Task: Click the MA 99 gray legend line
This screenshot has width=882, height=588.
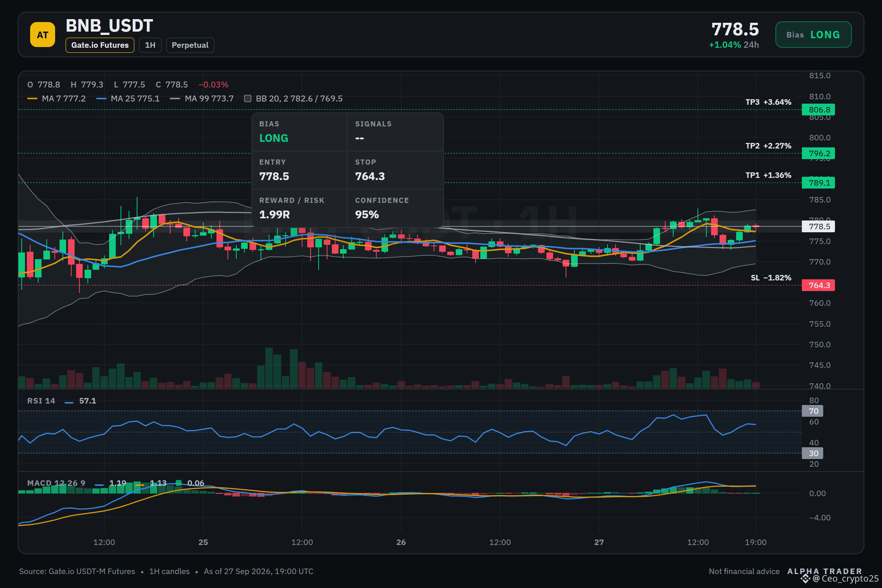Action: 175,98
